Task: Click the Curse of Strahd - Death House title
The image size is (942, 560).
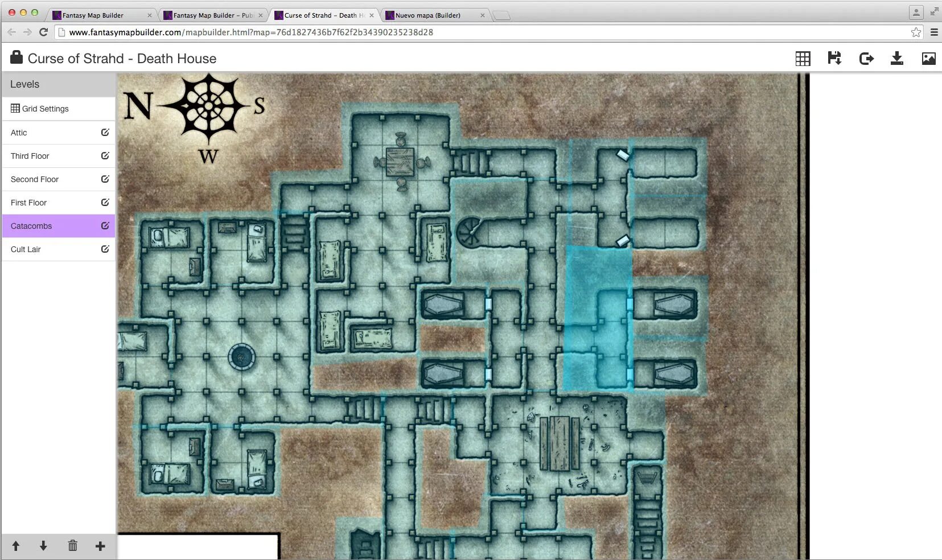Action: point(122,59)
